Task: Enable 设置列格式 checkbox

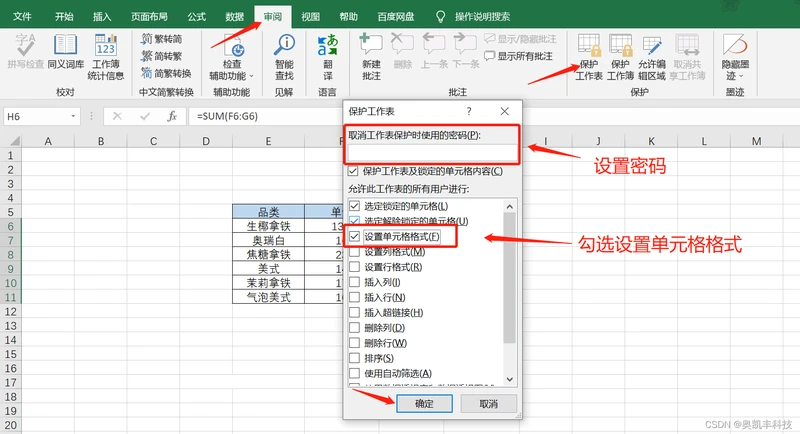Action: (355, 252)
